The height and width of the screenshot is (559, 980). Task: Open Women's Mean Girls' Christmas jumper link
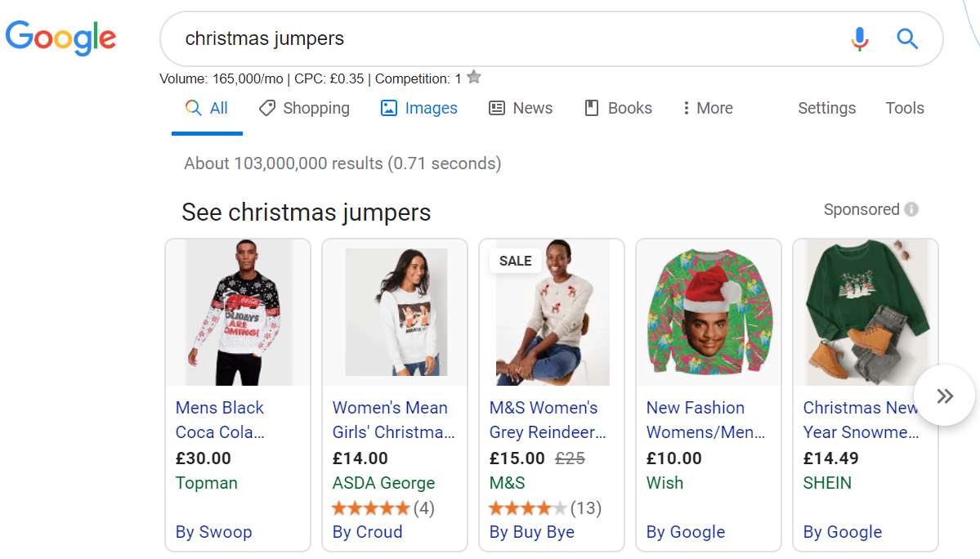[x=392, y=419]
